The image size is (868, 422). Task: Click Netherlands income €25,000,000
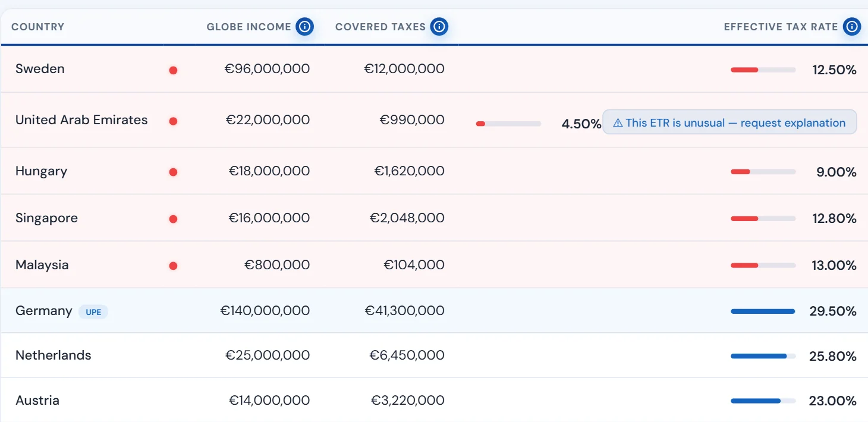[268, 355]
